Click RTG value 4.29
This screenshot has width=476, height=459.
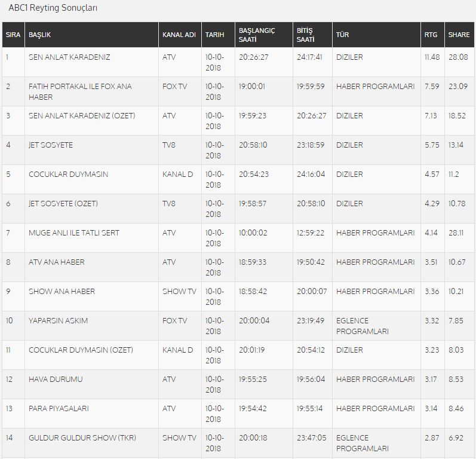(x=432, y=204)
